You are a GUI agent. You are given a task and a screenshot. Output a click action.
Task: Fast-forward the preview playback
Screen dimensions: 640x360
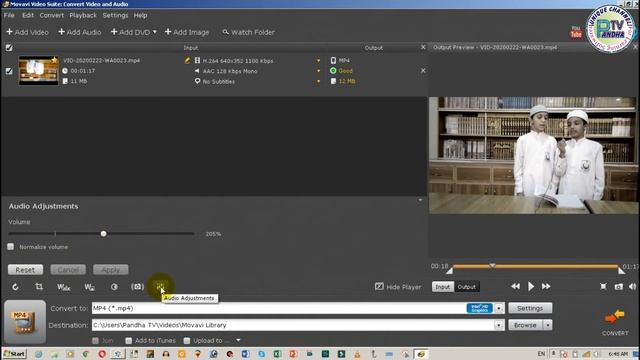(546, 287)
